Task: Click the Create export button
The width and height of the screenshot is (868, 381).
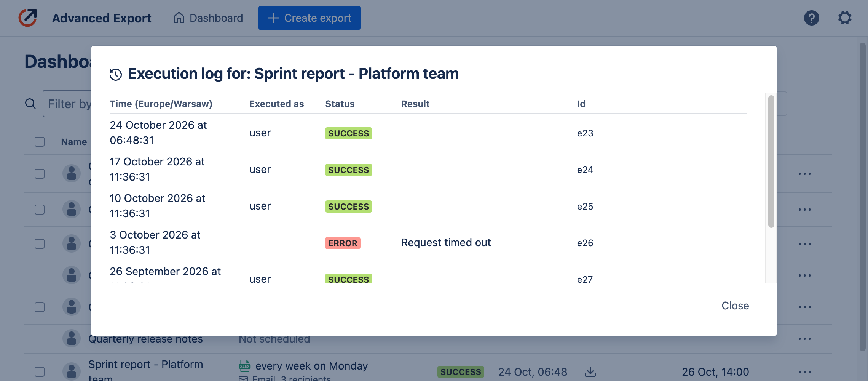Action: coord(309,18)
